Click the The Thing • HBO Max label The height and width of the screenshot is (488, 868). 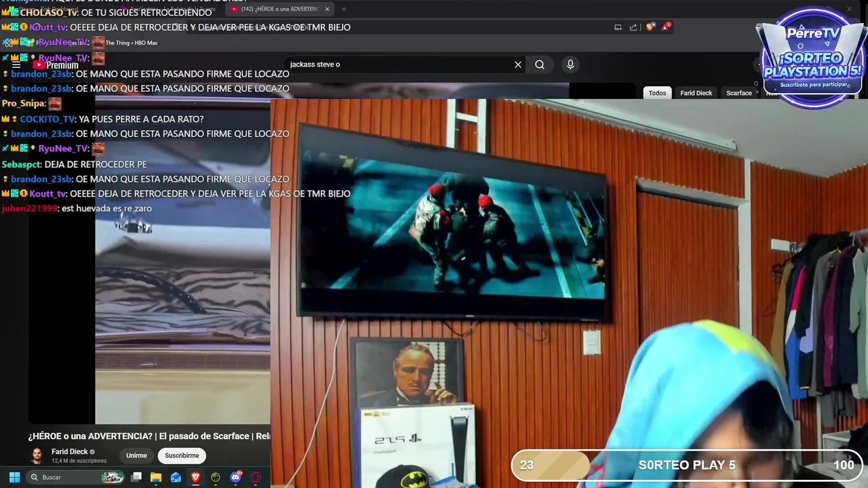[132, 43]
